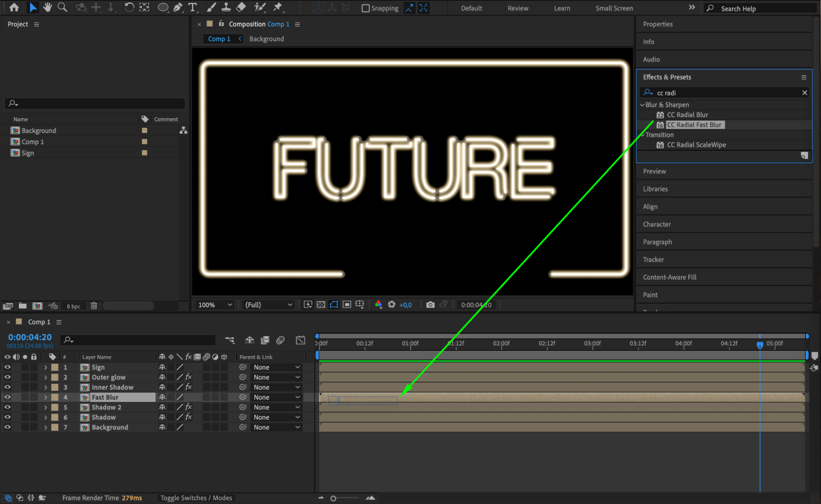Viewport: 821px width, 504px height.
Task: Switch to the Review workspace
Action: (x=518, y=8)
